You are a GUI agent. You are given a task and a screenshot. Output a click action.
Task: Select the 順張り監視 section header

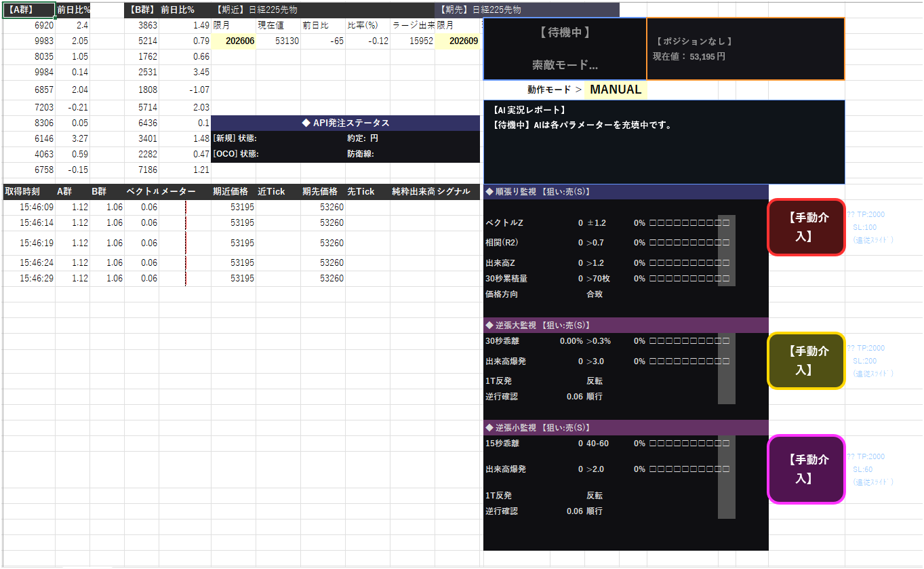pos(626,192)
